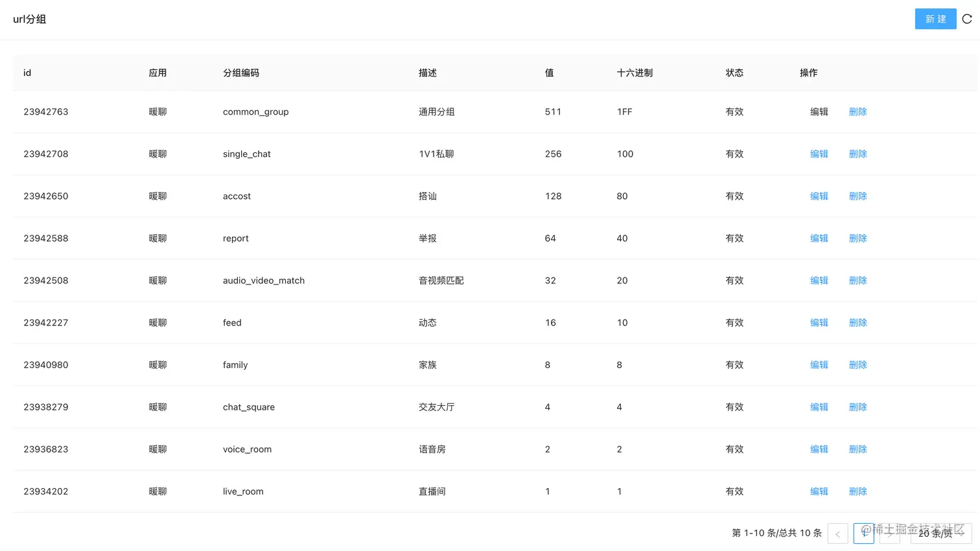Image resolution: width=980 pixels, height=551 pixels.
Task: Delete the report row
Action: [858, 238]
